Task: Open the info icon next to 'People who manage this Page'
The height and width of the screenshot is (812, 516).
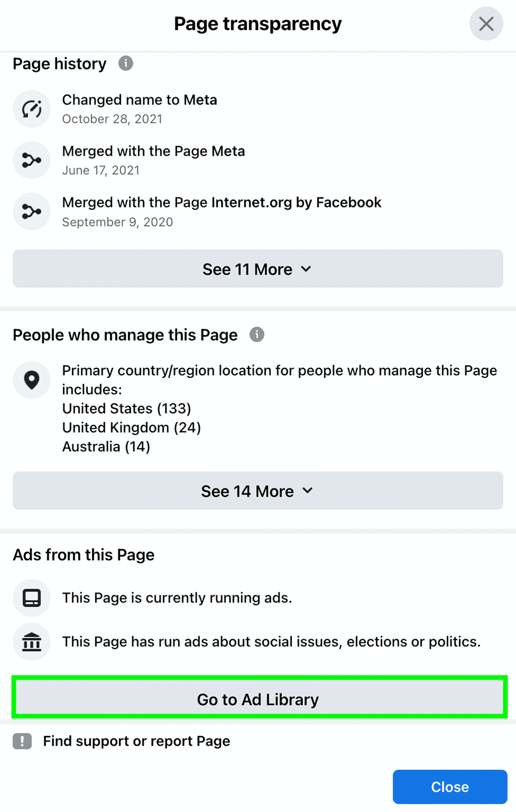Action: [x=257, y=335]
